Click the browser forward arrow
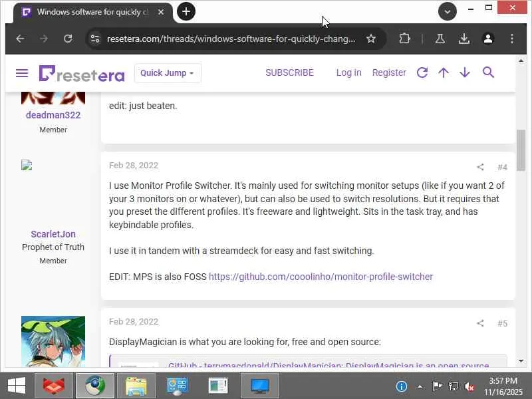Image resolution: width=532 pixels, height=399 pixels. click(x=44, y=39)
